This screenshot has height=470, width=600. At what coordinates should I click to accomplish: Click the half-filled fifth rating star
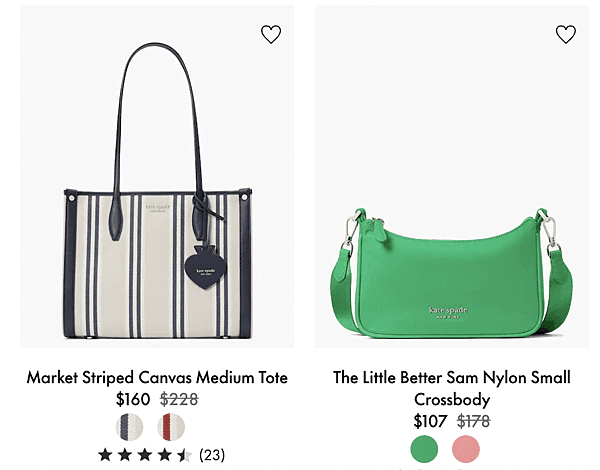click(x=184, y=455)
